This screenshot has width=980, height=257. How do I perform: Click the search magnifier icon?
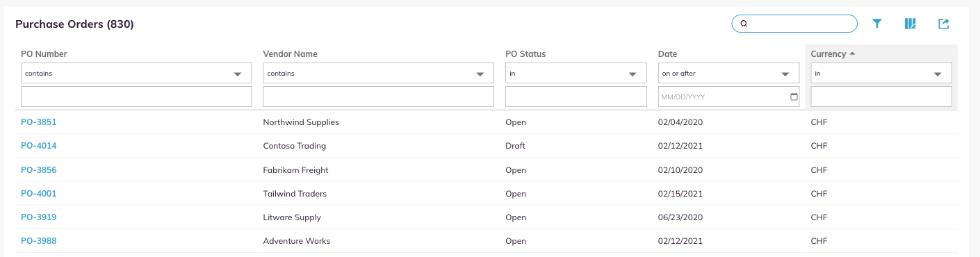tap(744, 24)
